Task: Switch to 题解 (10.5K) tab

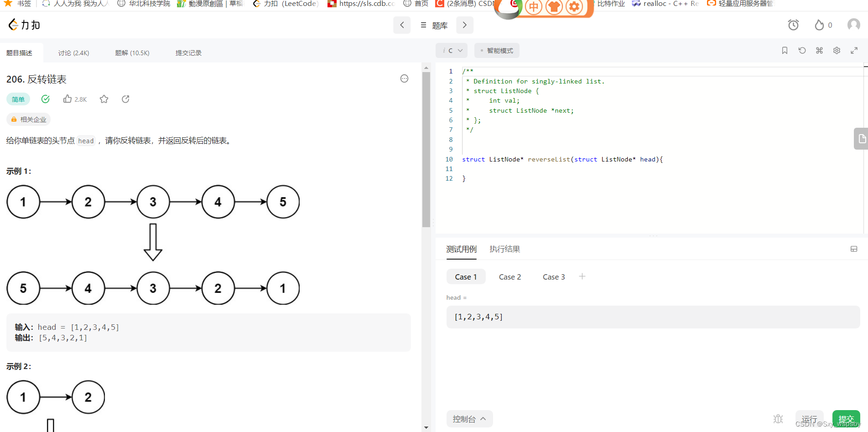Action: (132, 53)
